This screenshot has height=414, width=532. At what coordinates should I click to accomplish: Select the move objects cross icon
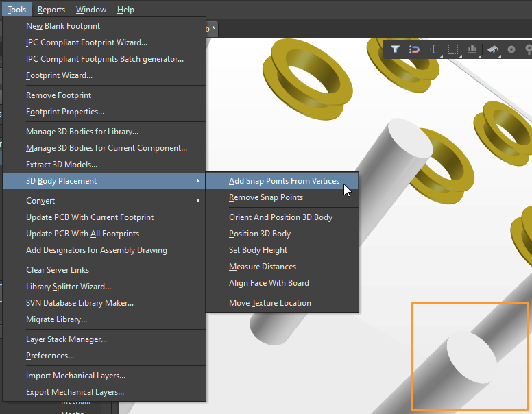click(433, 49)
